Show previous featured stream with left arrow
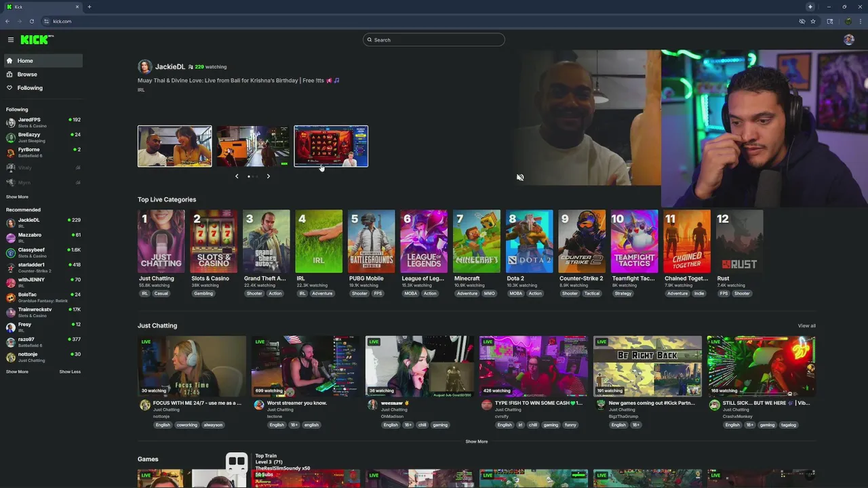The width and height of the screenshot is (868, 488). click(237, 176)
